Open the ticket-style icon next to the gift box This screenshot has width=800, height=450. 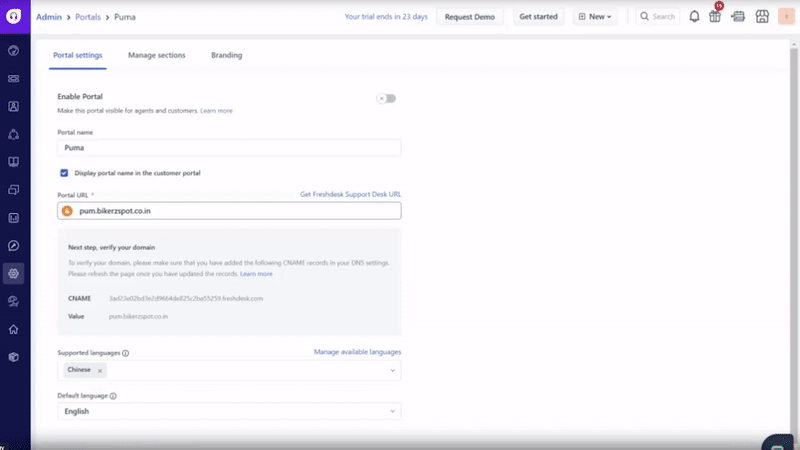[x=738, y=16]
